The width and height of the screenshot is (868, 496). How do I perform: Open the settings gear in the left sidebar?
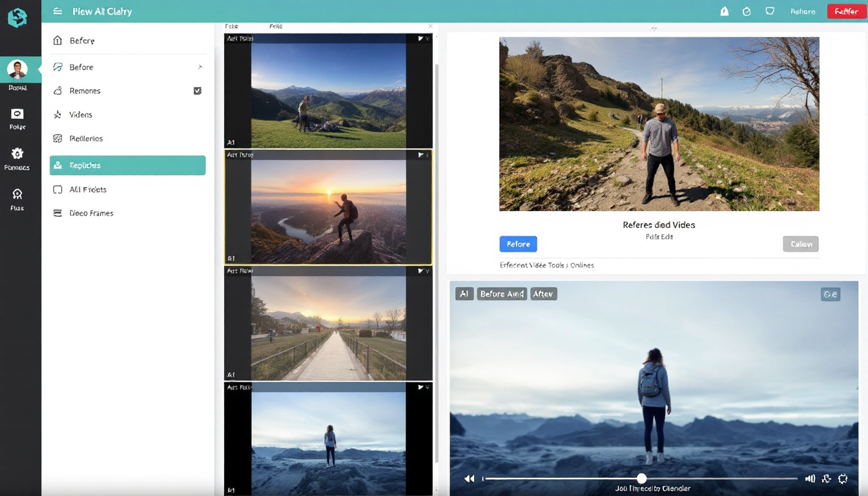[17, 154]
